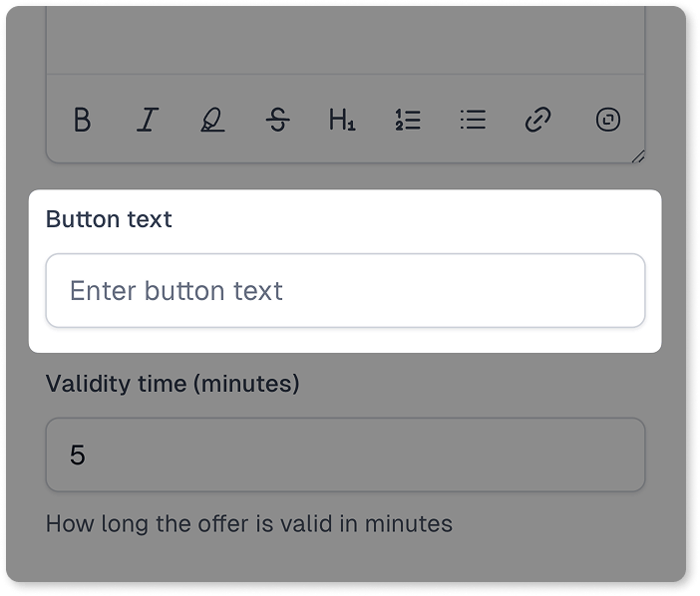The width and height of the screenshot is (700, 596).
Task: Insert a bulleted unordered list
Action: (x=473, y=120)
